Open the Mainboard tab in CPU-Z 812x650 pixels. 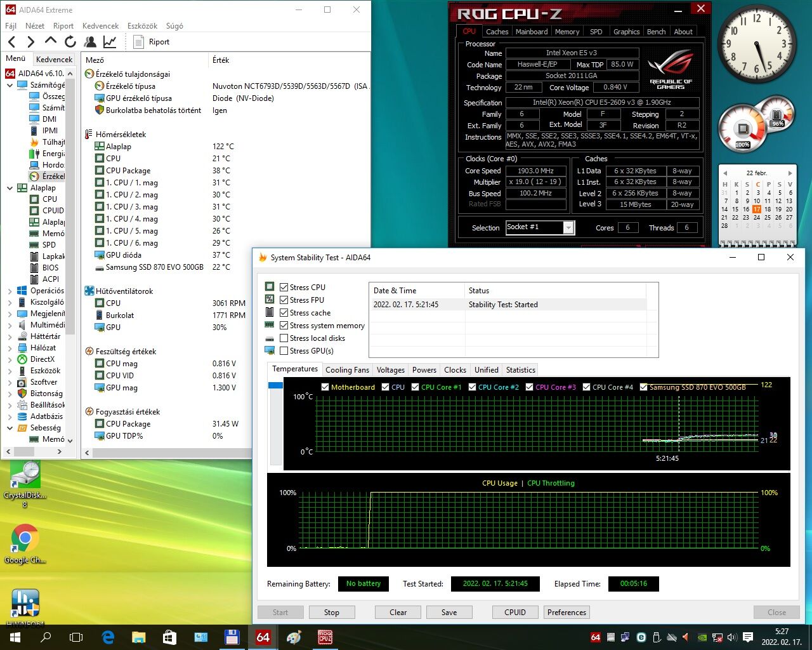click(x=532, y=32)
